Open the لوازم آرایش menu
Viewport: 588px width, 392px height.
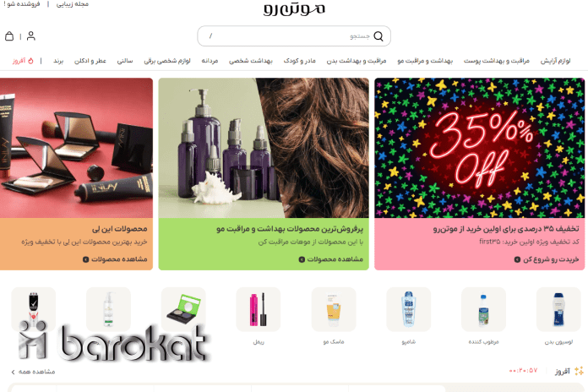[x=555, y=61]
